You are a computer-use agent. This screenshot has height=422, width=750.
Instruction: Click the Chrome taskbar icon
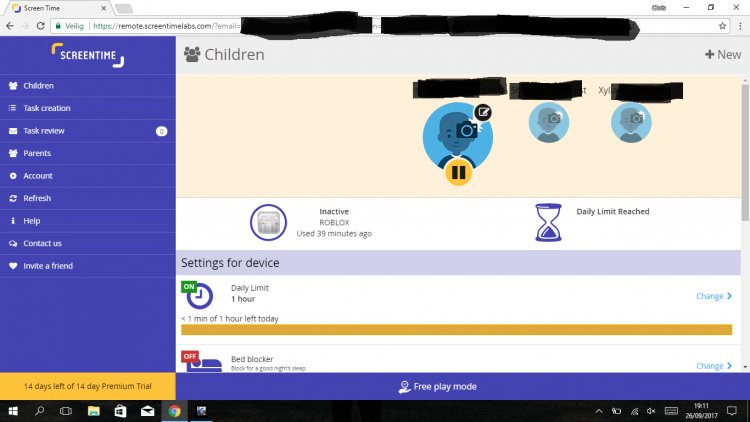tap(175, 411)
